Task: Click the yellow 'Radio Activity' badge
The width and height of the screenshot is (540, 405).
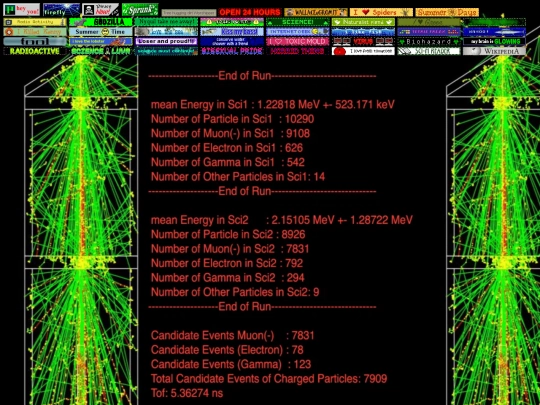Action: (x=35, y=22)
